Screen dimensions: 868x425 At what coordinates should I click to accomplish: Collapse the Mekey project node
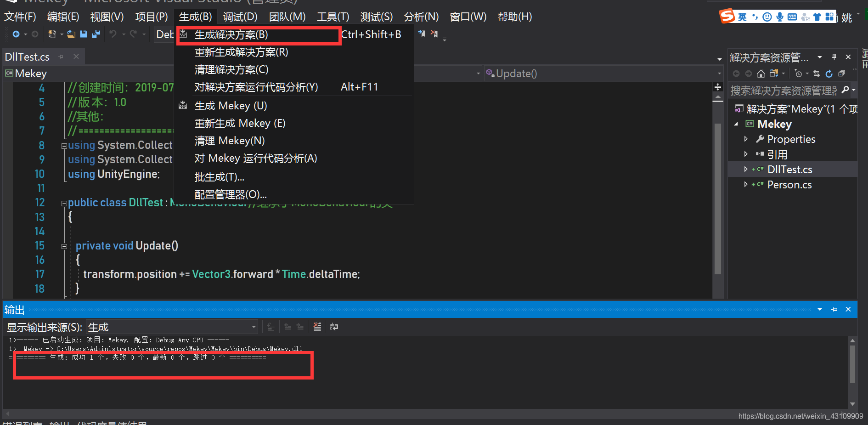[736, 124]
